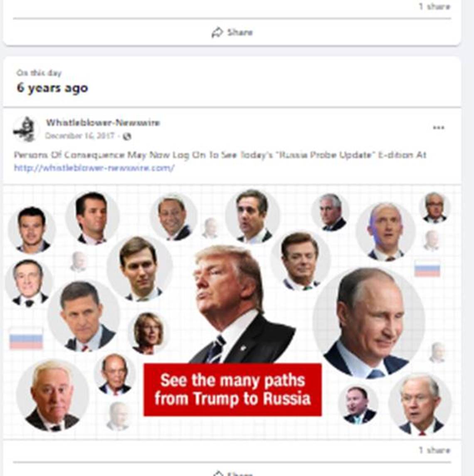This screenshot has width=474, height=476.
Task: Open the Whistleblower-Newswire page name link
Action: [x=103, y=123]
